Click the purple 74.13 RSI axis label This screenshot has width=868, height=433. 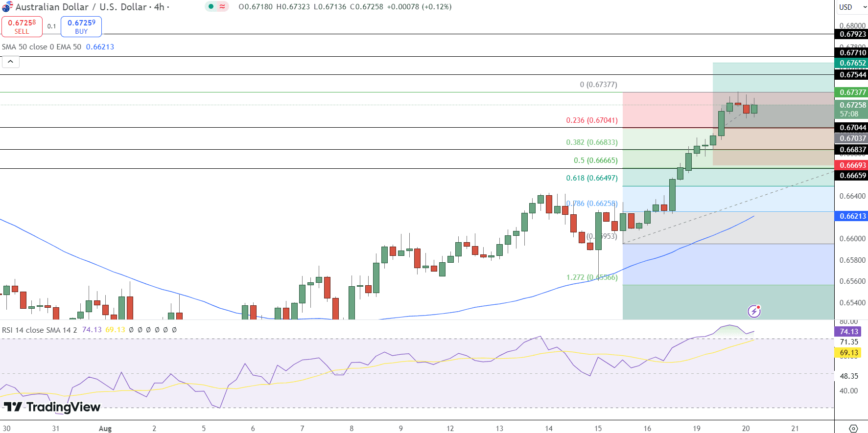848,332
